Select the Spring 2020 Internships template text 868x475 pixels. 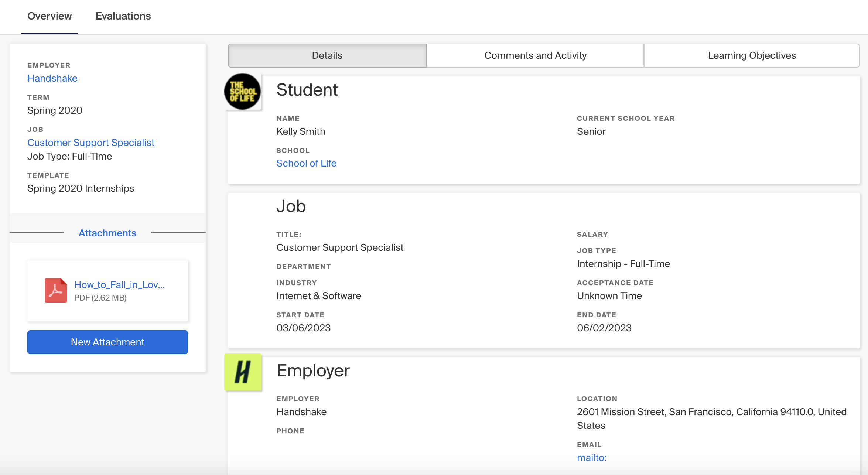coord(81,188)
